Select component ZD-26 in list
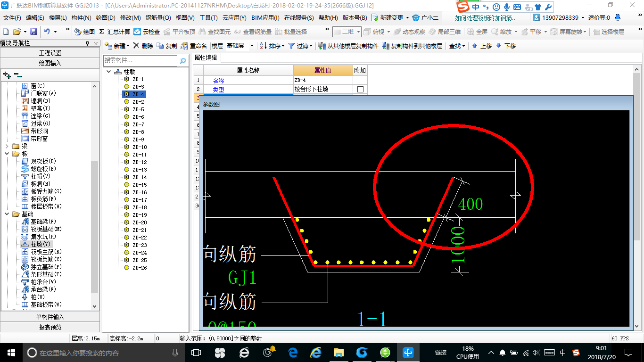 140,268
